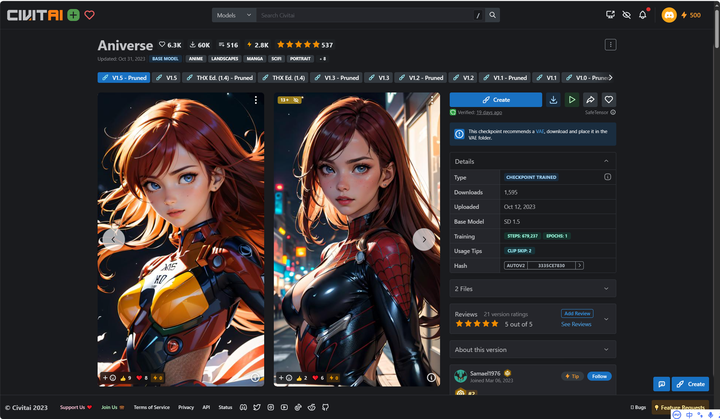The width and height of the screenshot is (720, 419).
Task: Toggle the crossed-eye content filter icon
Action: (626, 15)
